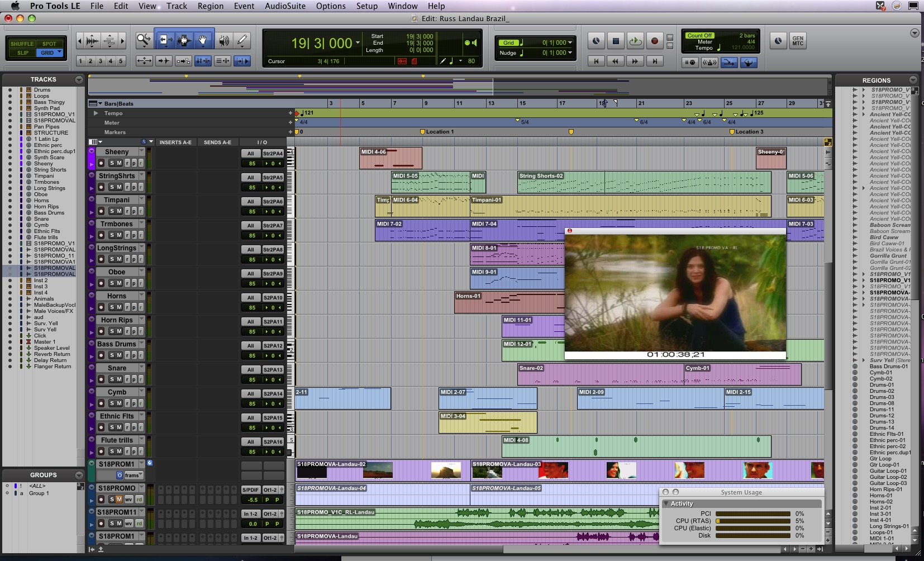Click the Record transport button
Image resolution: width=924 pixels, height=561 pixels.
click(654, 41)
